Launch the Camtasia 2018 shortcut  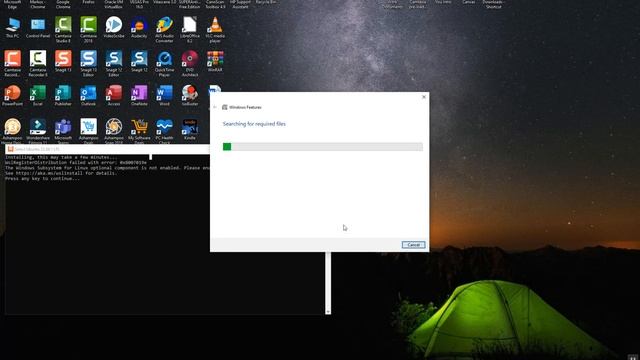point(88,29)
